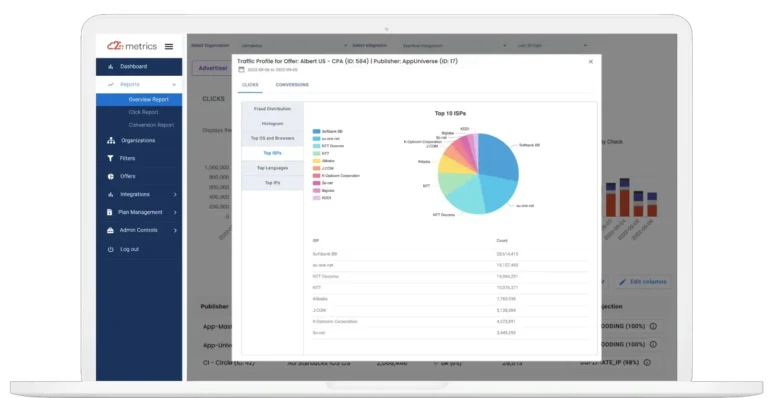Select Top Languages in the dialog list
The image size is (768, 398).
[272, 168]
